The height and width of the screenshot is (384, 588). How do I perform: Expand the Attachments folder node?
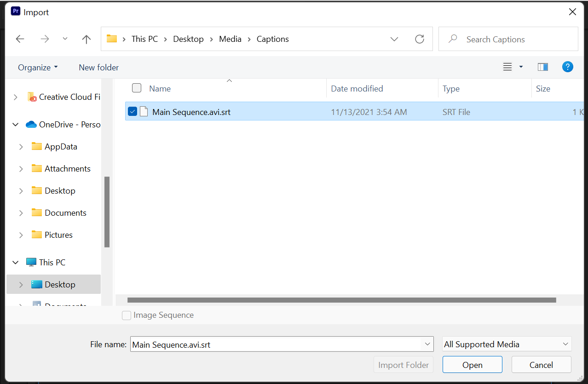[21, 169]
